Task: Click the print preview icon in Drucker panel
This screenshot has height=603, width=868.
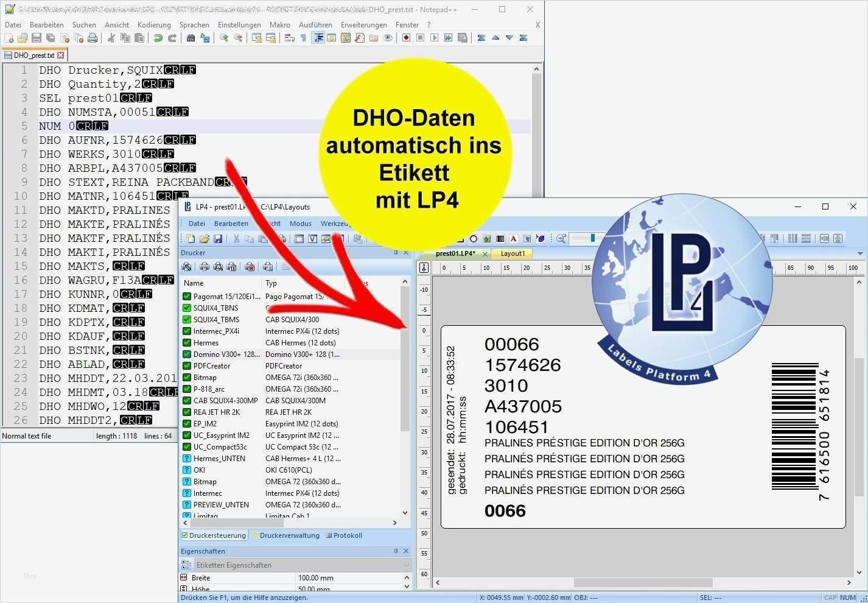Action: tap(218, 267)
